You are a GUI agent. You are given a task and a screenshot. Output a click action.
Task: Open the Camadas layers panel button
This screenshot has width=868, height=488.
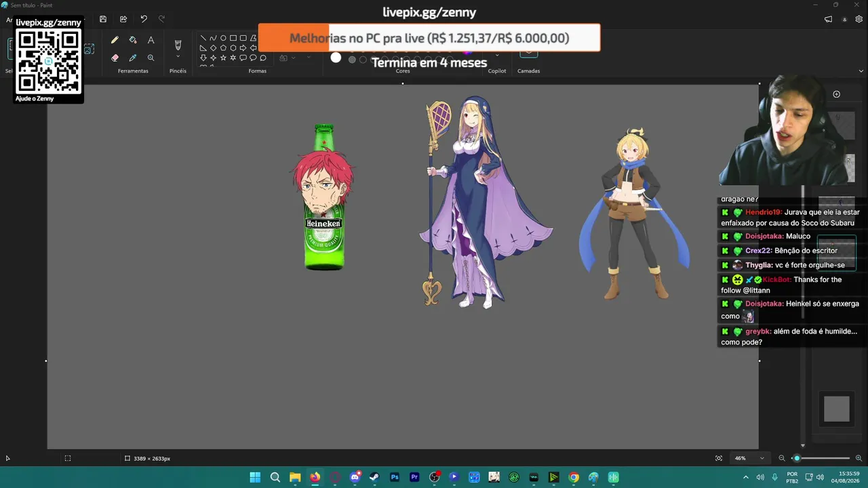528,54
